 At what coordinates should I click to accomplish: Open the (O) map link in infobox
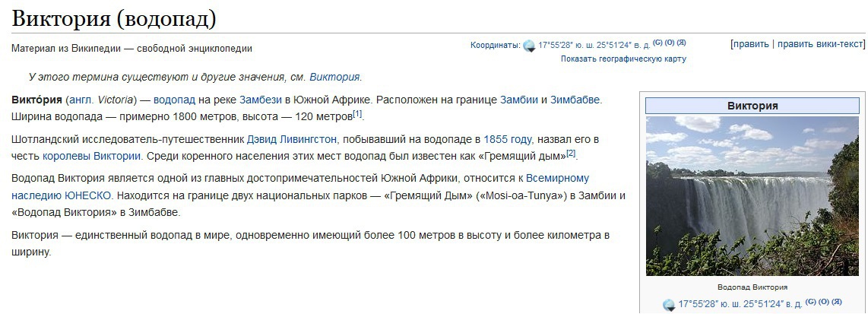tap(824, 302)
